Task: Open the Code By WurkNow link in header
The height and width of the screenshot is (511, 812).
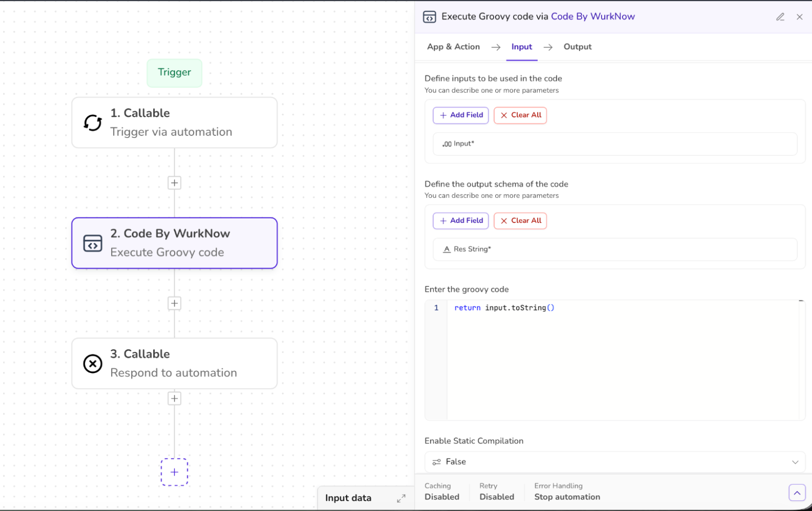Action: (593, 16)
